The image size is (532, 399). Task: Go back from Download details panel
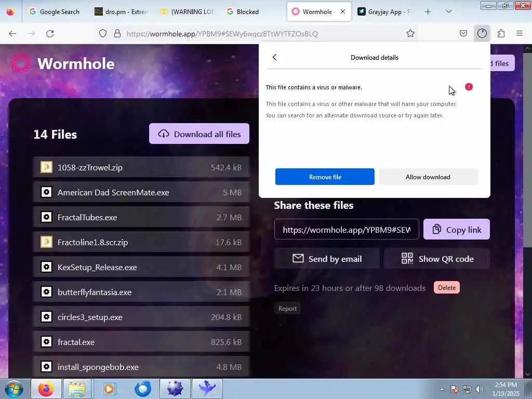[274, 57]
